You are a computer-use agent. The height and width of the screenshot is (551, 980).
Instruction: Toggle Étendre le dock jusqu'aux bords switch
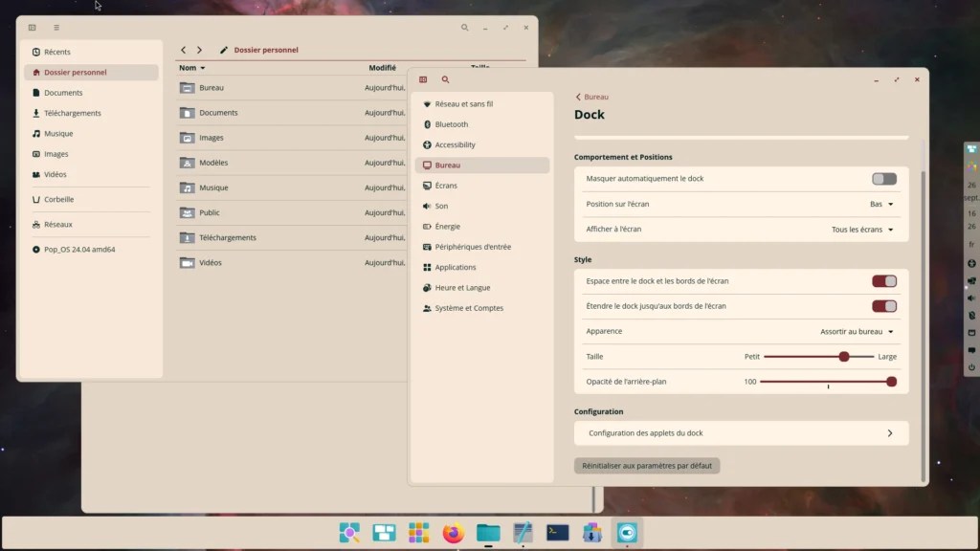point(883,306)
